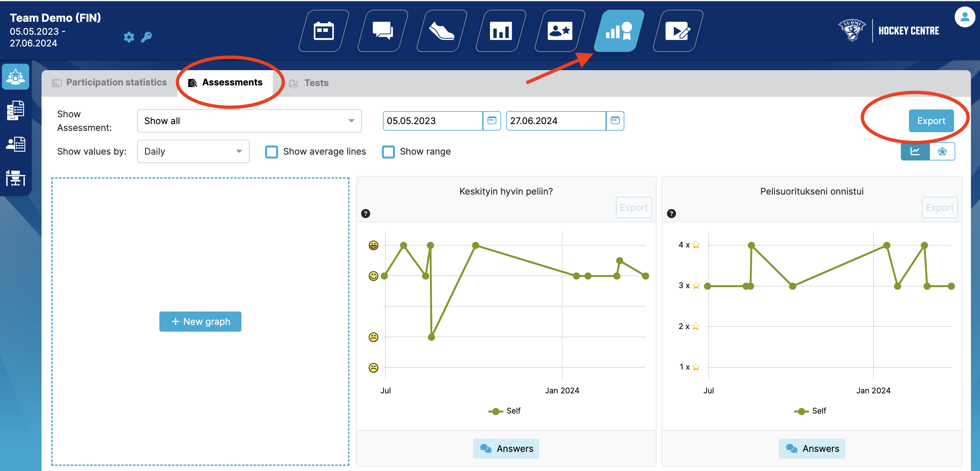Expand the Show Assessment dropdown
Viewport: 980px width, 471px height.
(249, 121)
